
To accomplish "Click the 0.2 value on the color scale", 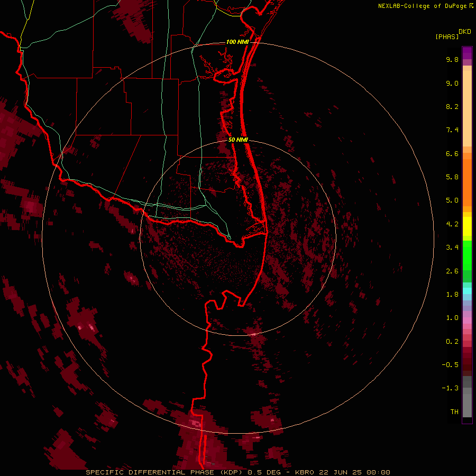I will (452, 342).
